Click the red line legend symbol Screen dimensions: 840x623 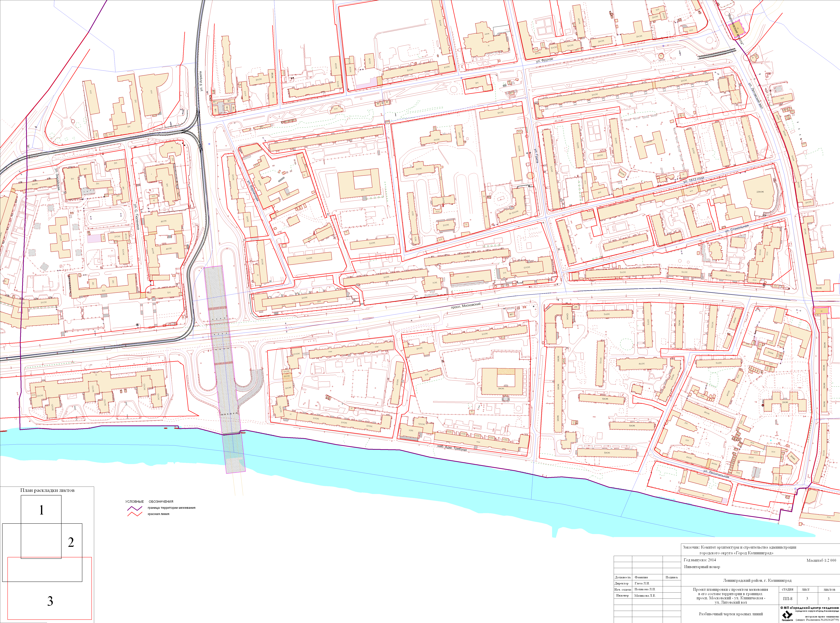(x=135, y=514)
